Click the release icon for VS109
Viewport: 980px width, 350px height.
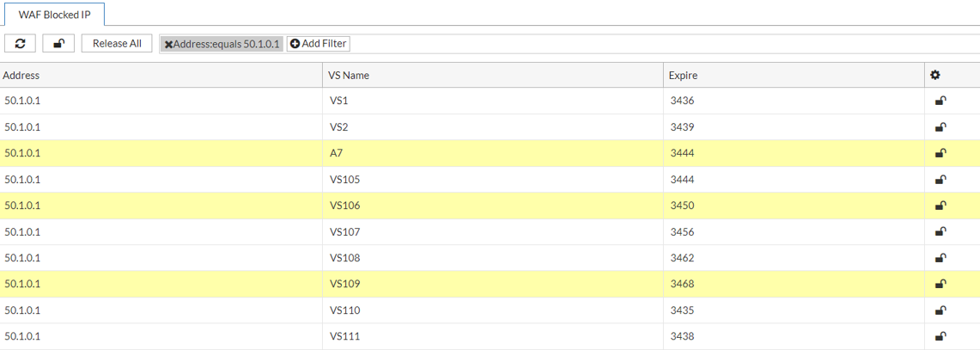click(x=940, y=284)
